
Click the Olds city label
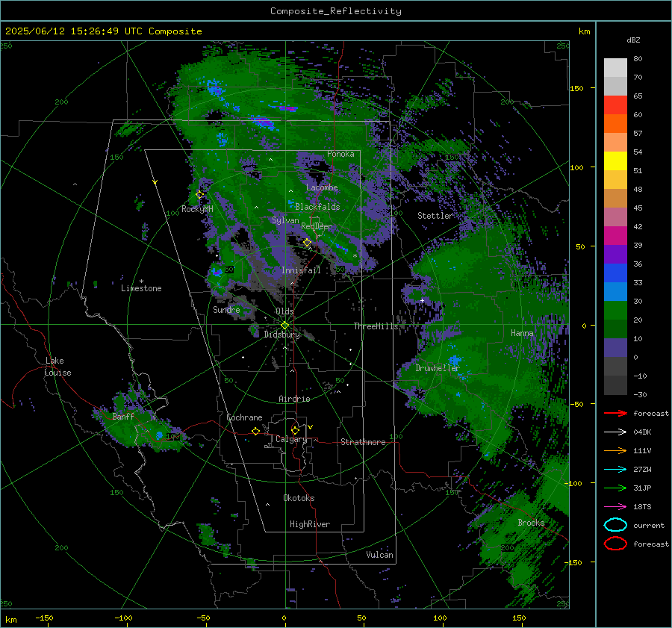click(x=284, y=311)
